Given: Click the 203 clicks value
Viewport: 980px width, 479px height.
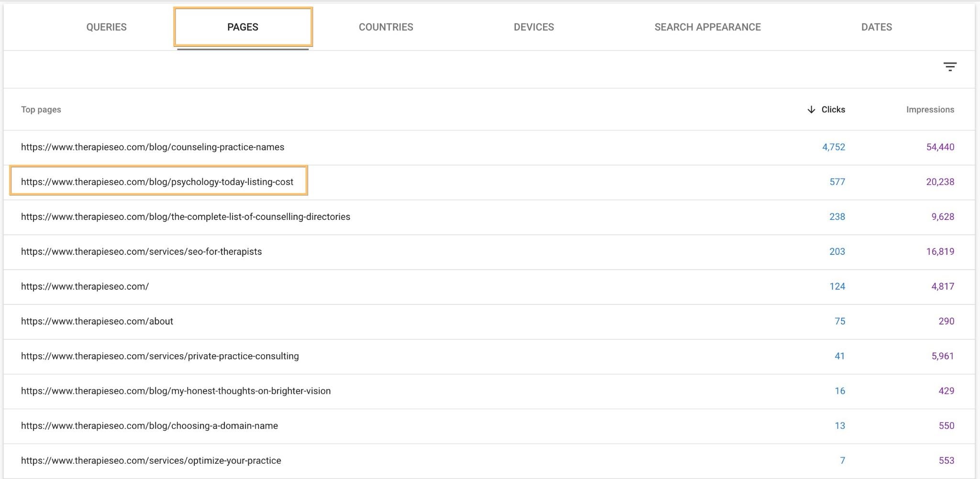Looking at the screenshot, I should (837, 252).
